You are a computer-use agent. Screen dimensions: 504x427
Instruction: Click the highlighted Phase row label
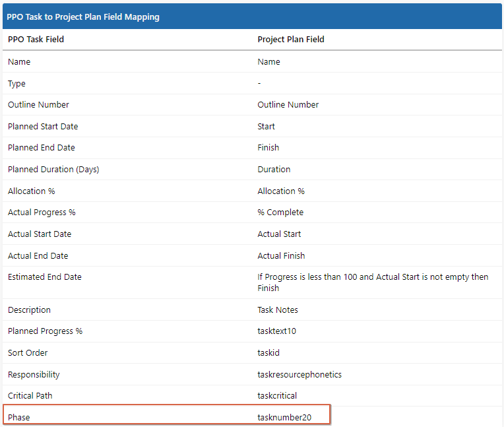point(18,417)
